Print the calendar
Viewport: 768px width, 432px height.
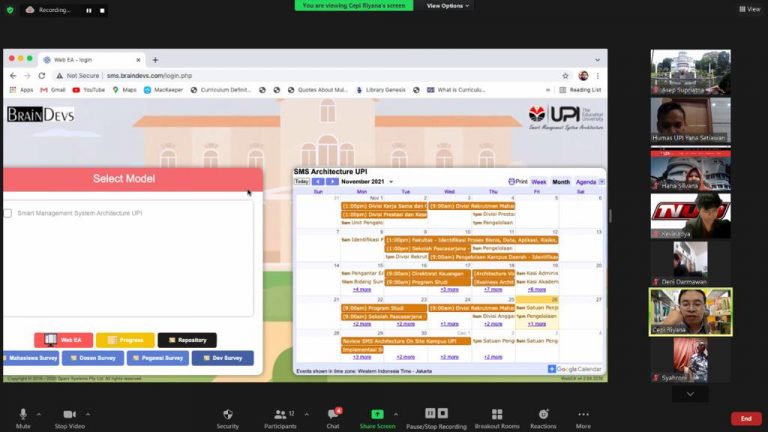tap(518, 182)
